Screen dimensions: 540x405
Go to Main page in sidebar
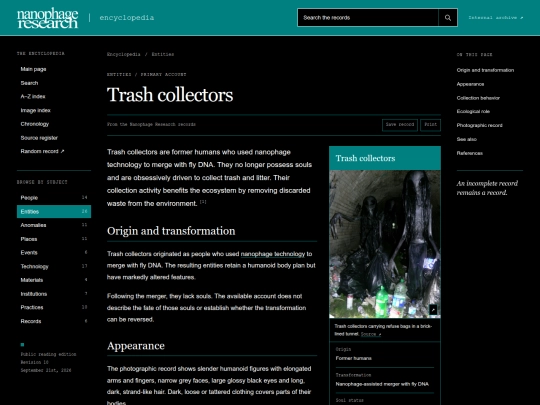33,69
